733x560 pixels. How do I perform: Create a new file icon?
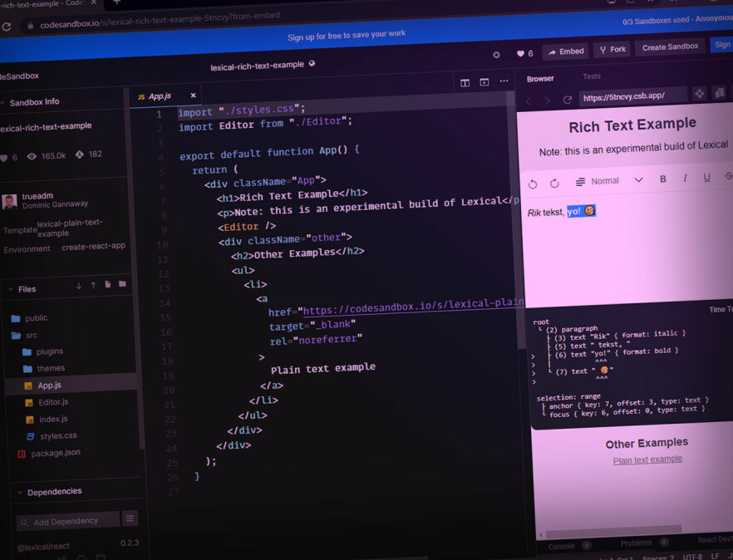[108, 284]
